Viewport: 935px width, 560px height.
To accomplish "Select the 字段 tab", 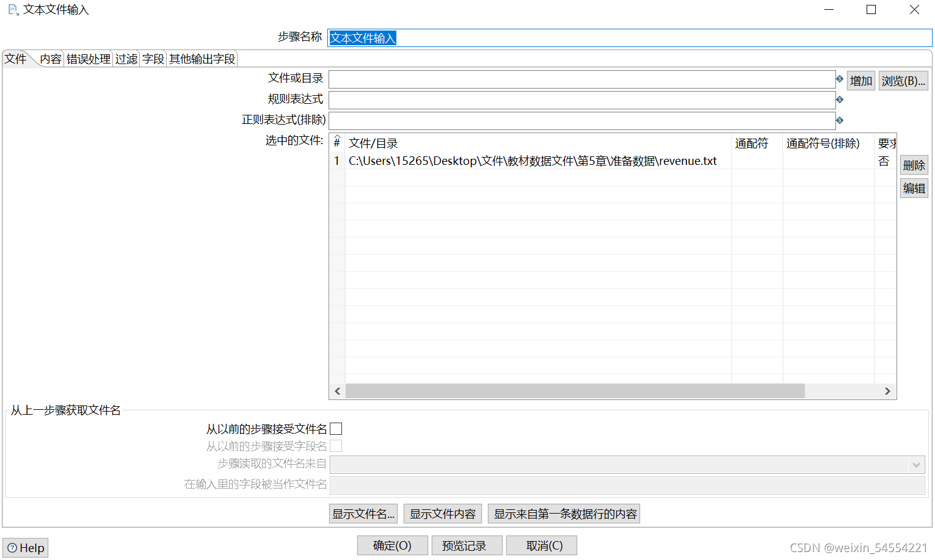I will 153,59.
